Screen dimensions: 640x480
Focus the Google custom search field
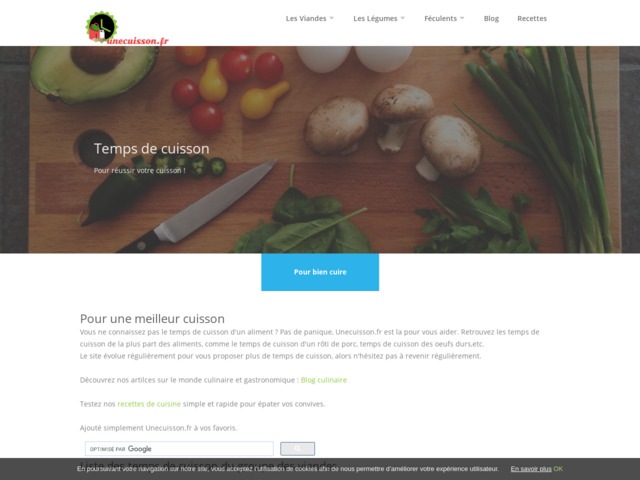click(x=179, y=449)
